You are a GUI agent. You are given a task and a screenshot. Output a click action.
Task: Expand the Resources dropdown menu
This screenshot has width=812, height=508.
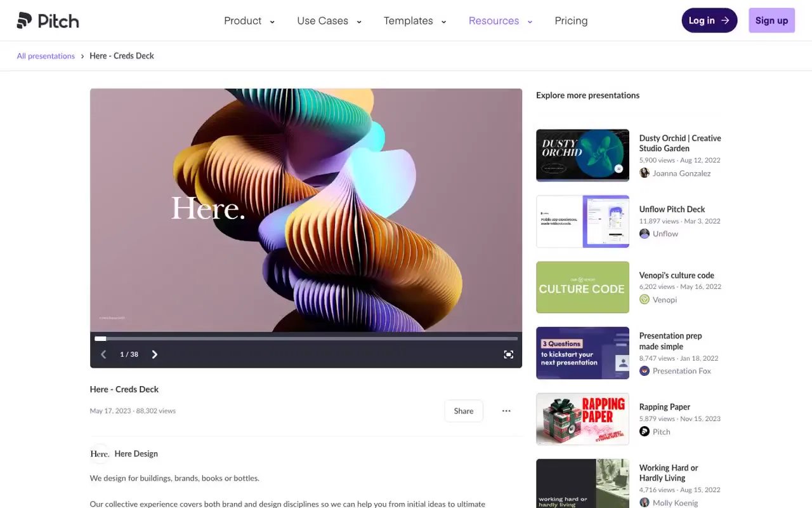[501, 21]
